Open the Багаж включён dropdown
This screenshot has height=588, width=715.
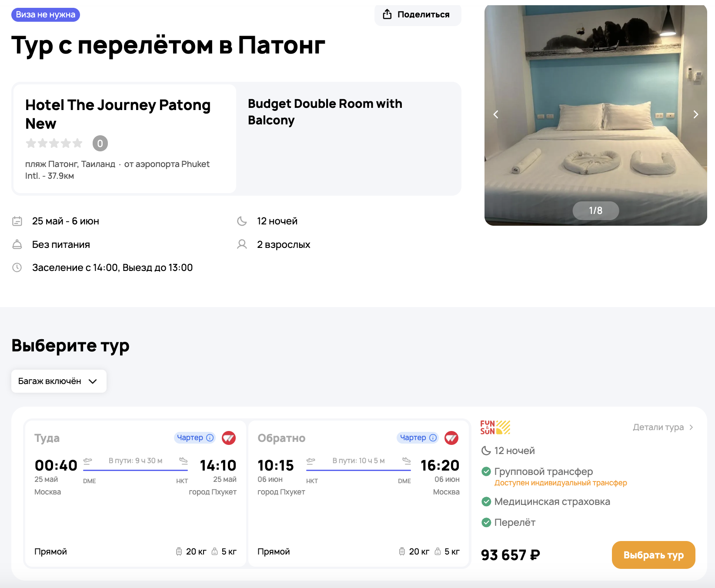click(59, 381)
